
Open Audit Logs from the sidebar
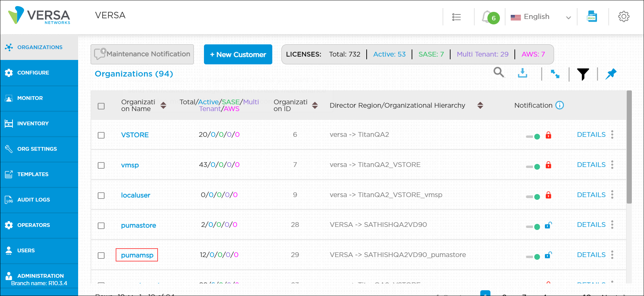pyautogui.click(x=33, y=200)
